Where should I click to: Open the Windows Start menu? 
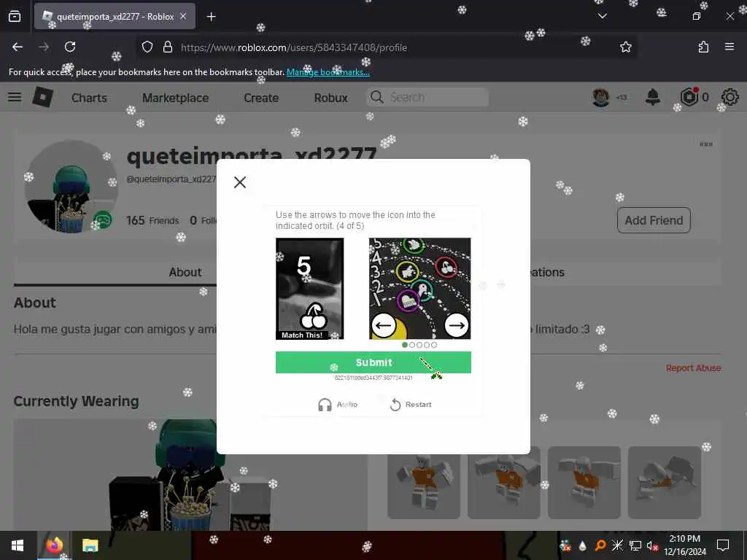[x=18, y=545]
